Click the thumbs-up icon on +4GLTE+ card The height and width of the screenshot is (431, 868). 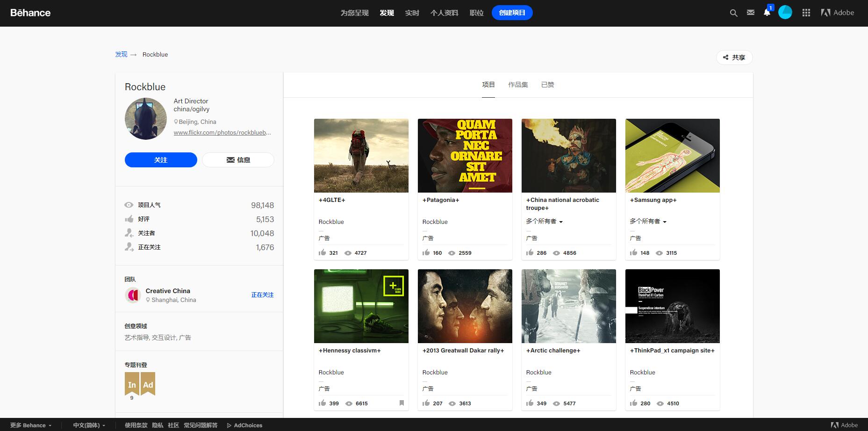(323, 252)
